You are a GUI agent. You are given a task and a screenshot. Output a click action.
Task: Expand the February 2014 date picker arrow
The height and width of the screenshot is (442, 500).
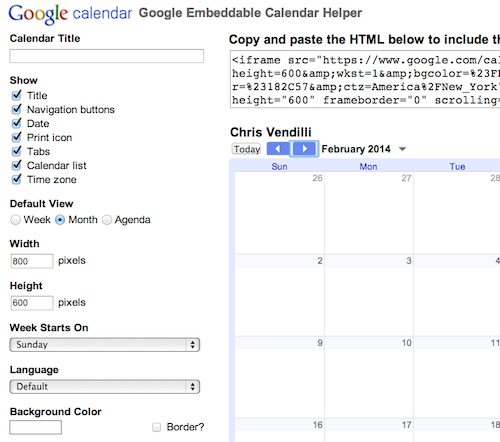coord(403,149)
